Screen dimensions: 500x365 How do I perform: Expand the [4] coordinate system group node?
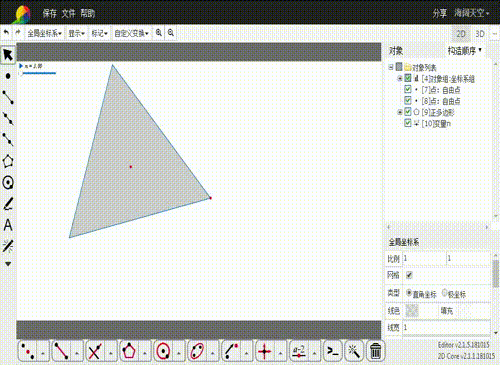pyautogui.click(x=400, y=79)
